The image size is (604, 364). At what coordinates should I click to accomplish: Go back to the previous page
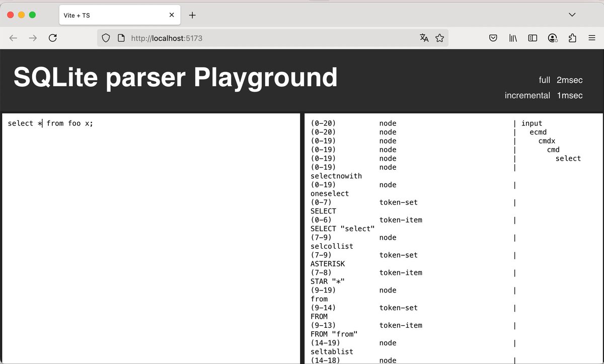point(14,38)
